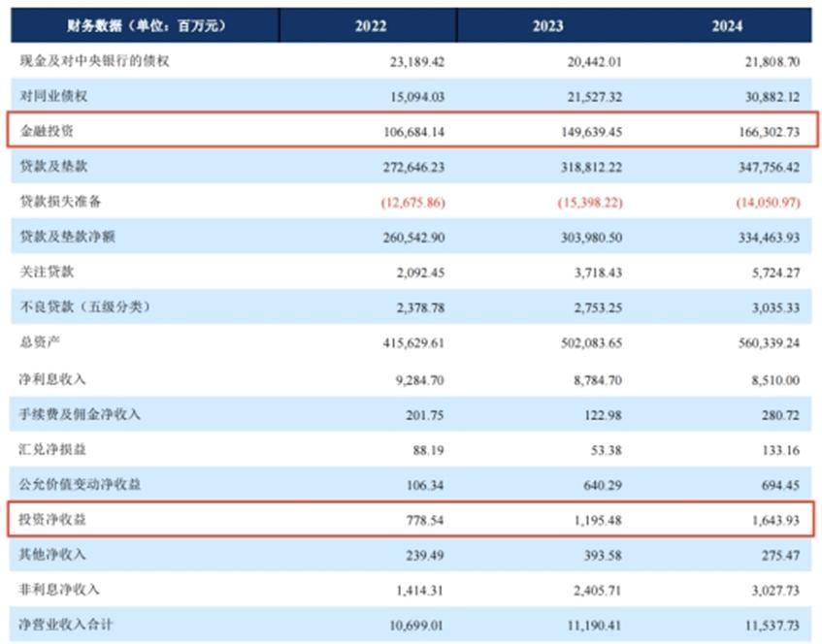Viewport: 822px width, 644px height.
Task: Select the 净营业收入合计 2022 value 10,699.01
Action: pos(411,625)
